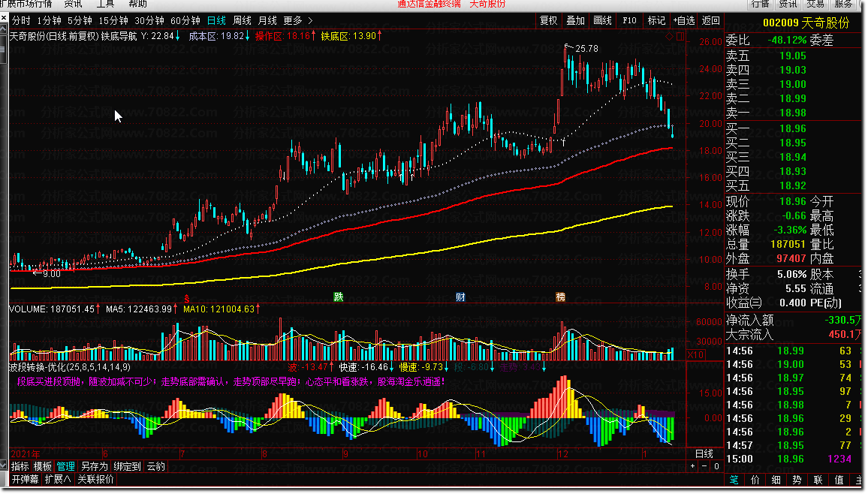Click the 复权 toolbar button
Image resolution: width=868 pixels, height=494 pixels.
pyautogui.click(x=549, y=20)
